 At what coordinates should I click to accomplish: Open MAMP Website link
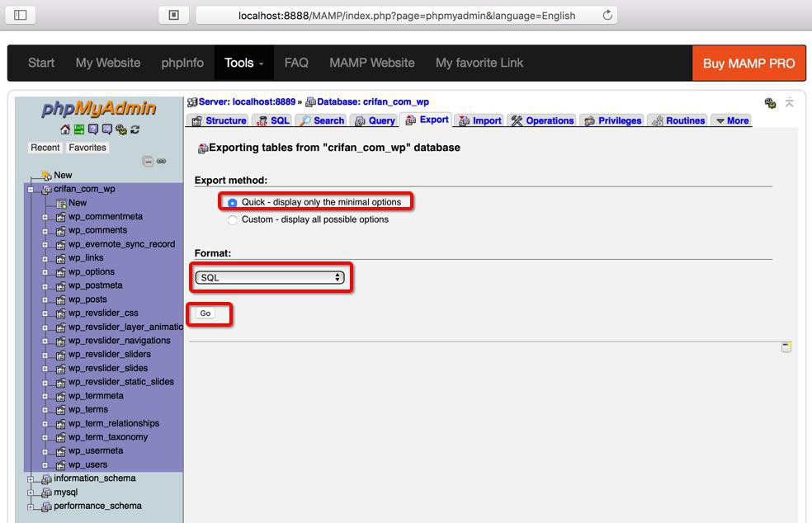coord(372,63)
